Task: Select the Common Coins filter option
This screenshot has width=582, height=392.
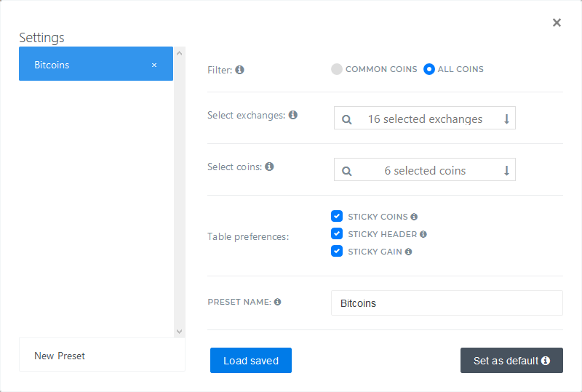Action: click(x=337, y=69)
